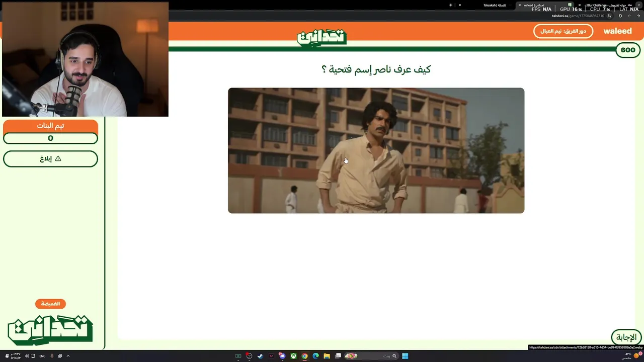Click the تيم البنات score value 0
This screenshot has height=362, width=644.
[x=50, y=138]
